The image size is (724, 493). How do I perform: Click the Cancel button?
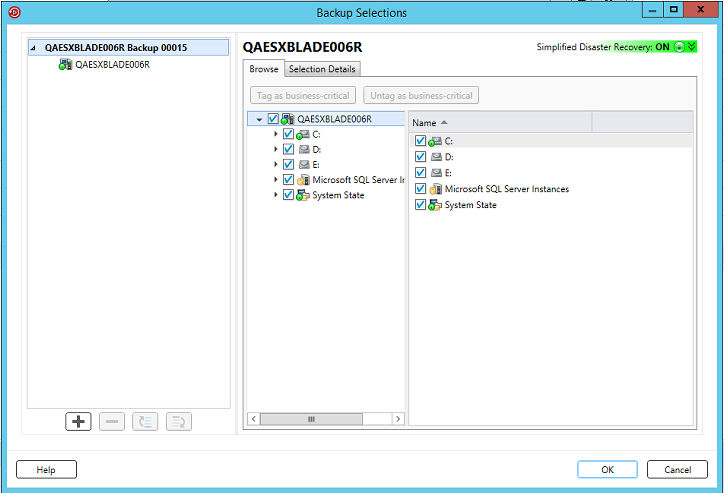pos(677,469)
